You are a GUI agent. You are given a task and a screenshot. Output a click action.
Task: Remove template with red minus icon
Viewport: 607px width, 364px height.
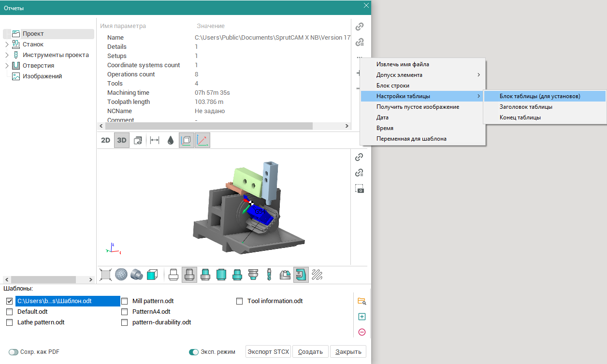[361, 332]
